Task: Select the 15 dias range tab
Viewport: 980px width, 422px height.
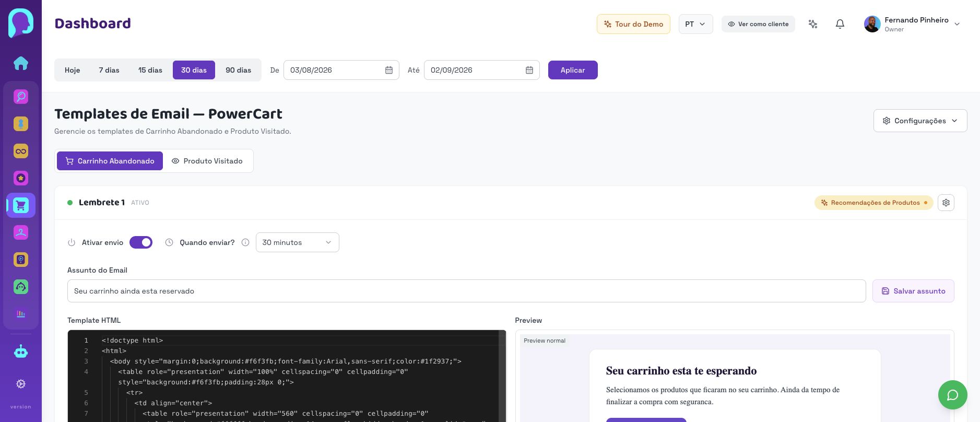Action: point(150,70)
